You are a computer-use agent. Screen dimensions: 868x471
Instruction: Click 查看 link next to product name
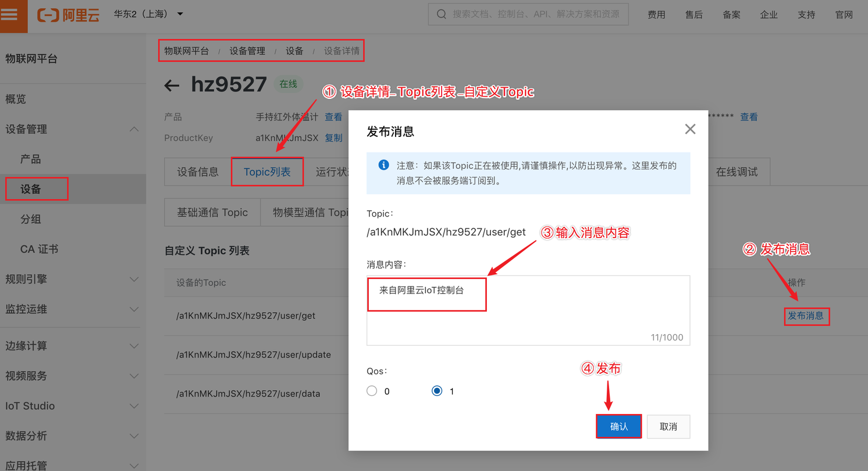click(x=333, y=117)
